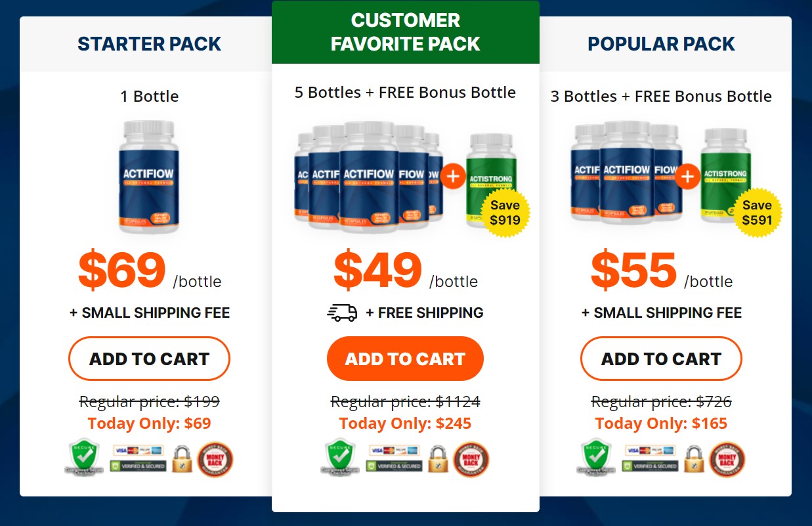
Task: Click the Save $591 yellow starburst badge
Action: pos(758,211)
